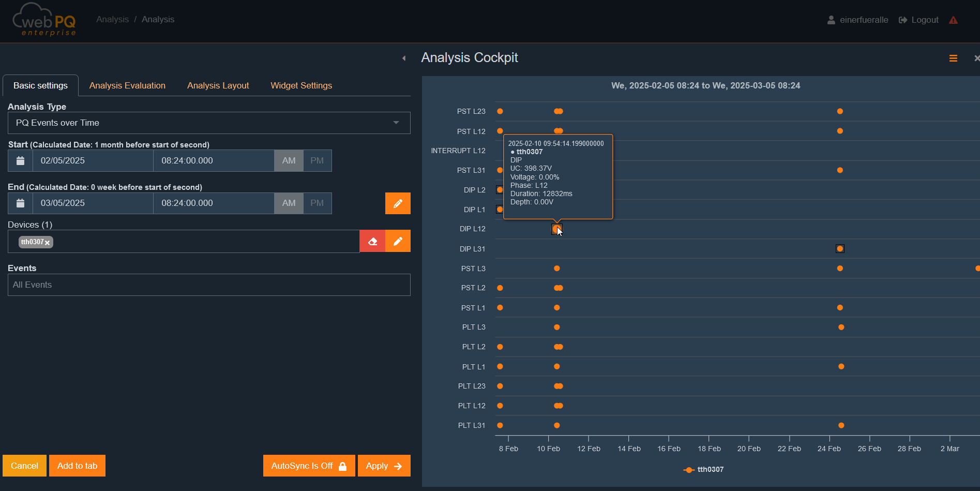The width and height of the screenshot is (980, 491).
Task: Open the Start date calendar picker
Action: [20, 161]
